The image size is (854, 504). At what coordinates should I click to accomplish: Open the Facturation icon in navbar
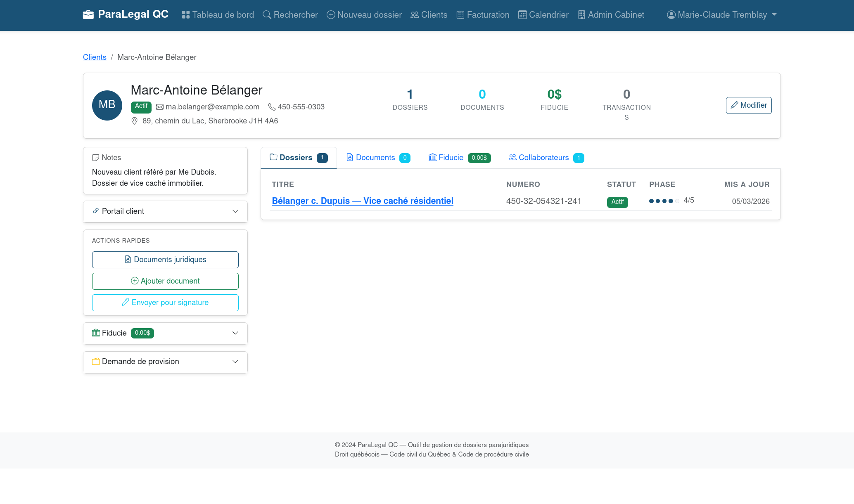point(460,14)
